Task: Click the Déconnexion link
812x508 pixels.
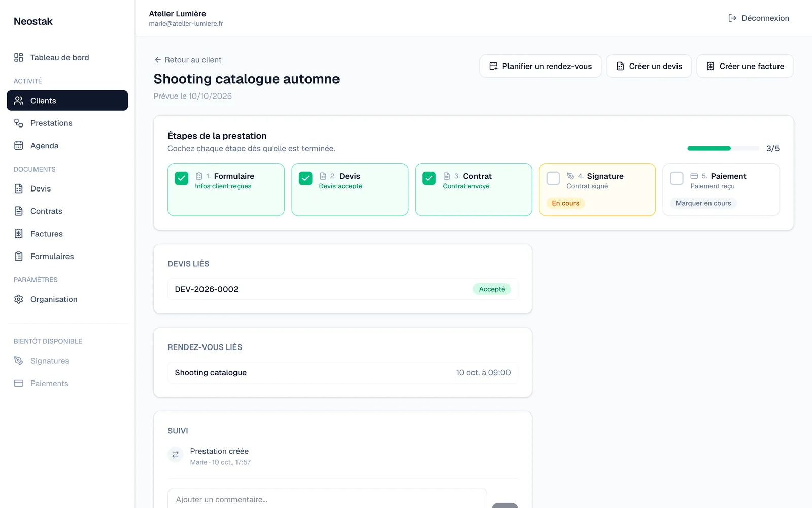Action: pyautogui.click(x=759, y=18)
